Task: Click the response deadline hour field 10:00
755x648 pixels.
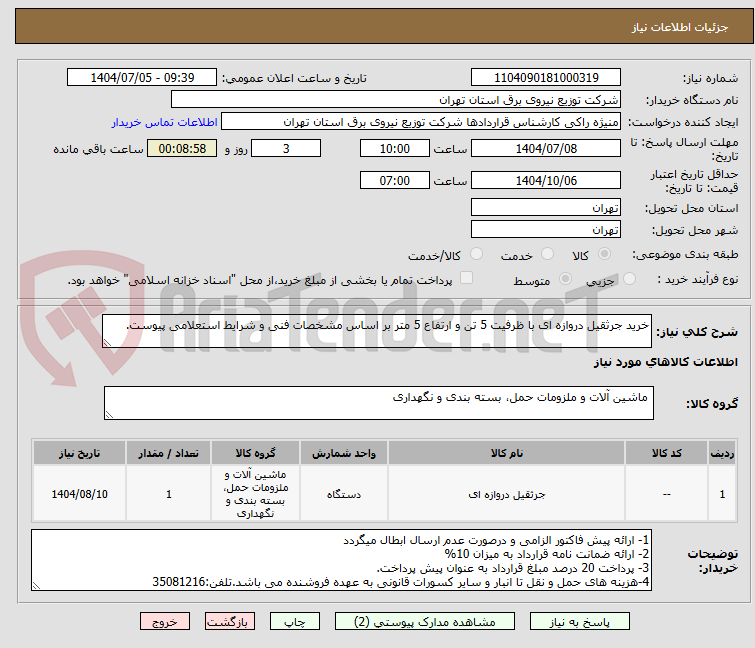Action: click(x=395, y=149)
